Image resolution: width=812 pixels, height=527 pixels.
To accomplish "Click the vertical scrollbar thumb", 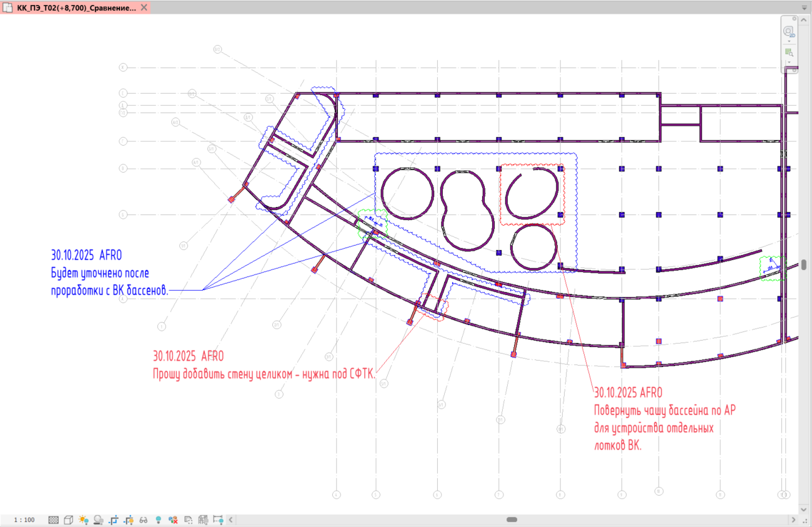I will 804,264.
